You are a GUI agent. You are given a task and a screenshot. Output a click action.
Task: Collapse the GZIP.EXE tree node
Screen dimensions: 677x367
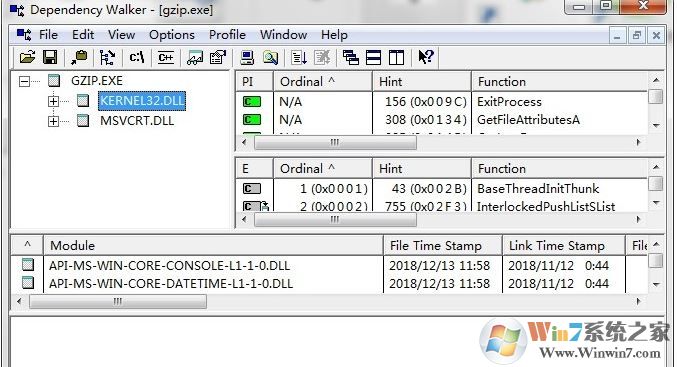point(25,81)
